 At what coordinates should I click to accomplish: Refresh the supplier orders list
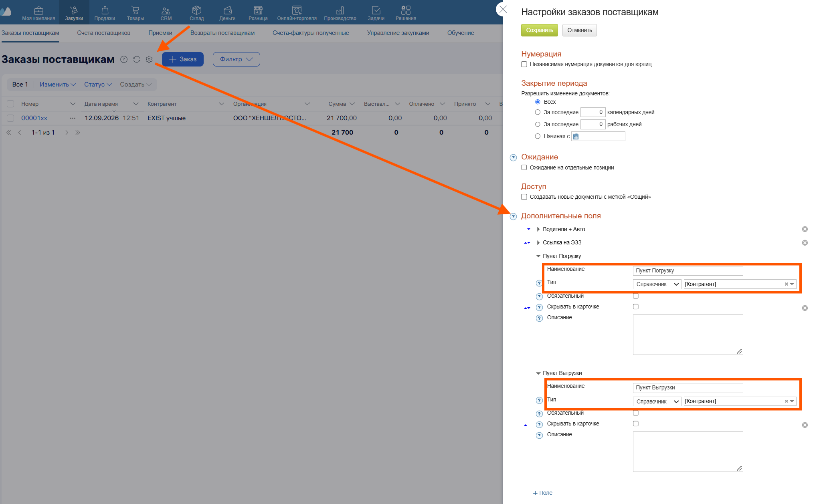click(137, 59)
